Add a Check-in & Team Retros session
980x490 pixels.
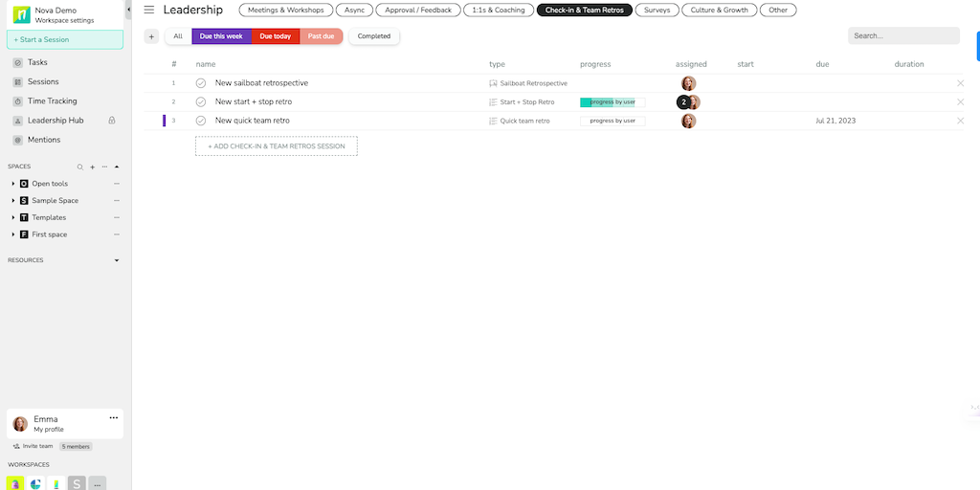click(277, 146)
